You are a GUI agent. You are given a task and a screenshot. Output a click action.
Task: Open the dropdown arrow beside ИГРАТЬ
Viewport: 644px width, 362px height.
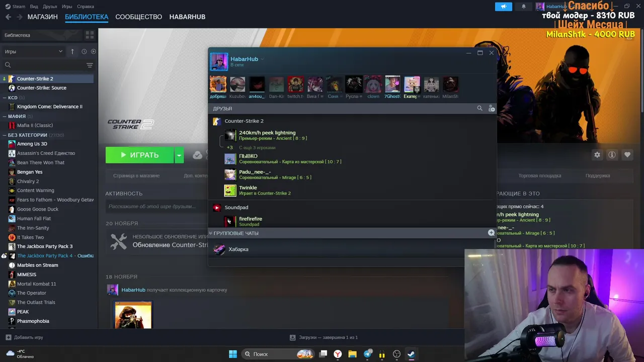179,155
